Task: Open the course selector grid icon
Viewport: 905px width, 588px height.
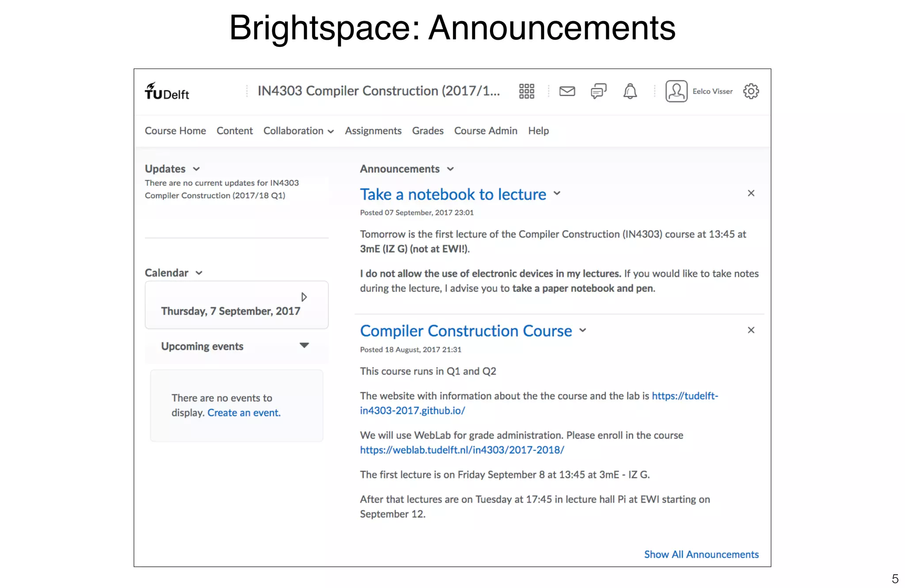Action: pyautogui.click(x=526, y=91)
